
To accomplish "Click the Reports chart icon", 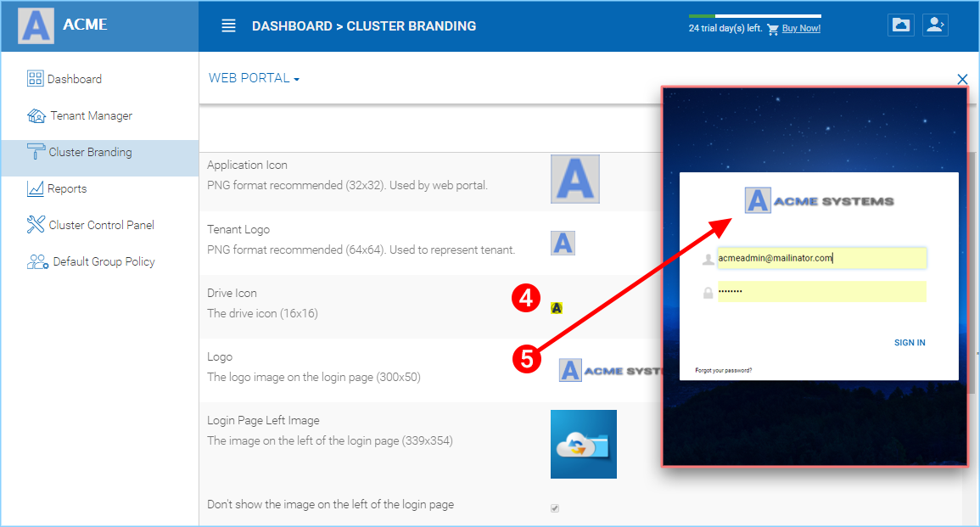I will coord(35,188).
